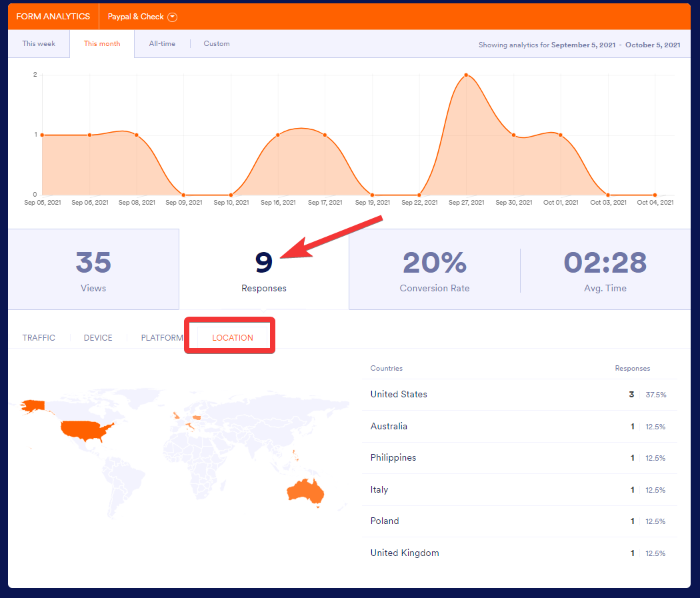
Task: Click the 02:28 Avg. Time stat
Action: pyautogui.click(x=605, y=269)
